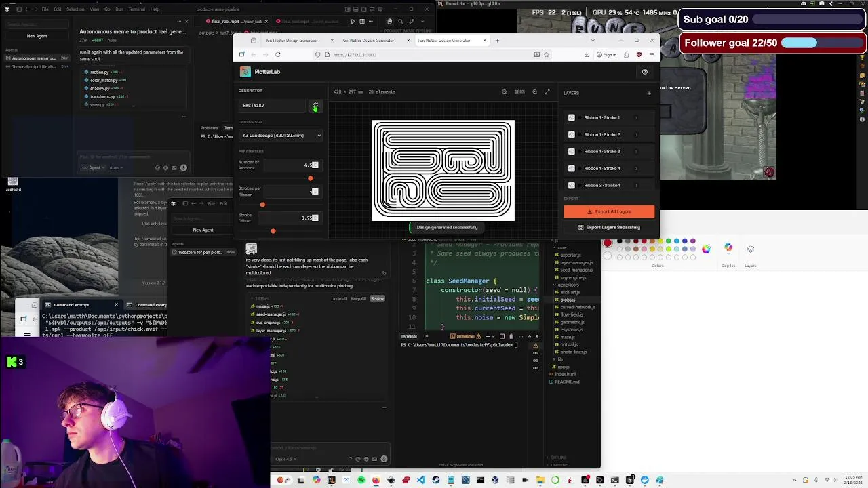Viewport: 868px width, 488px height.
Task: Open the terminal launch profile dropdown arrow
Action: 494,337
